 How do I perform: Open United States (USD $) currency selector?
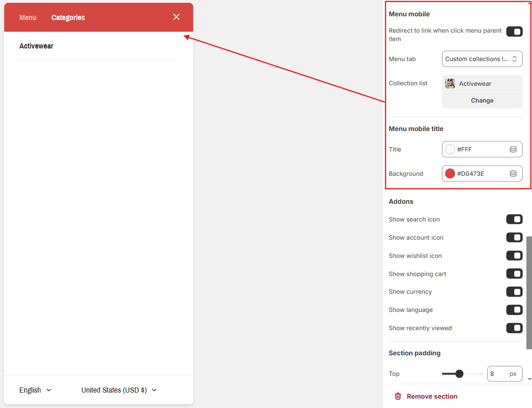[119, 390]
